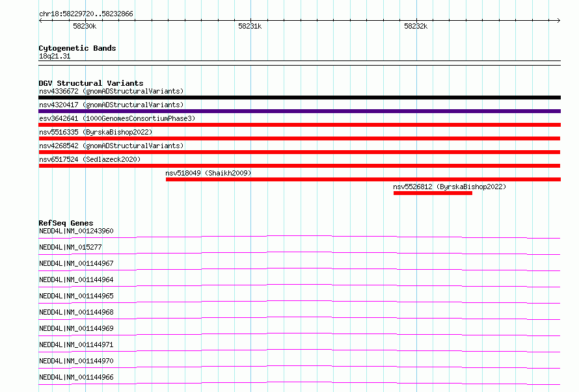Click the purple bar under nsv4320417
Image resolution: width=579 pixels, height=392 pixels.
[299, 111]
